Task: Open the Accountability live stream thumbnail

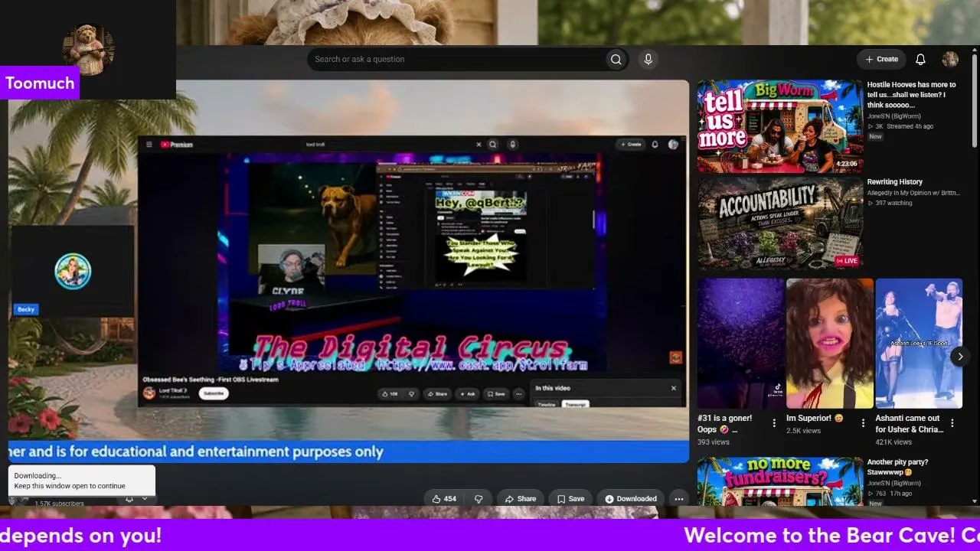Action: tap(779, 223)
